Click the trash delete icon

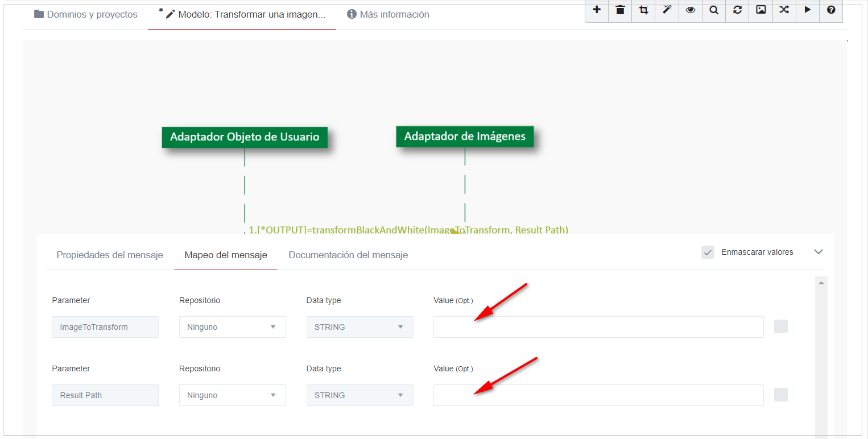tap(620, 10)
